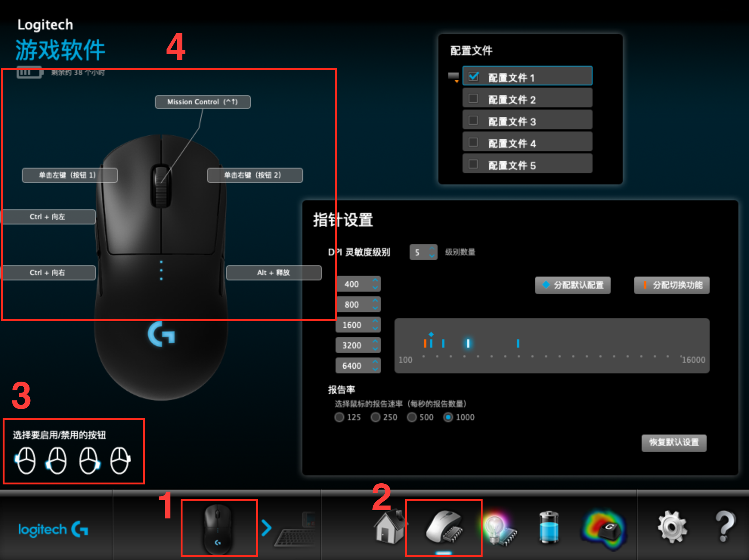The height and width of the screenshot is (560, 749).
Task: Open onboard memory mouse settings icon
Action: (x=444, y=527)
